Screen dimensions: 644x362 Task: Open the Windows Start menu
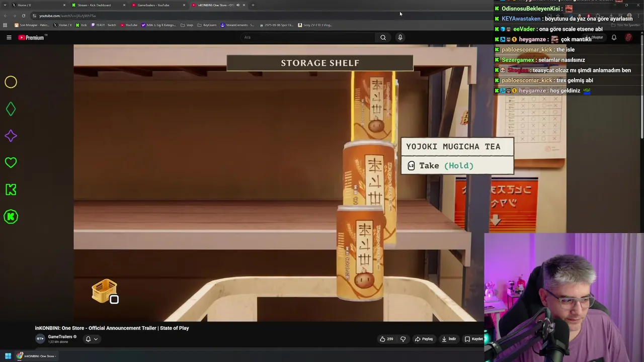[8, 356]
